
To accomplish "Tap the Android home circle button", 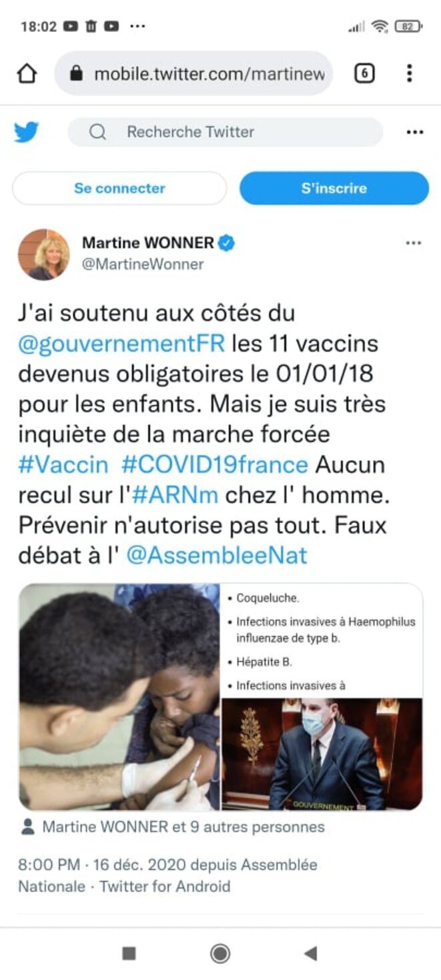I will pos(220,953).
